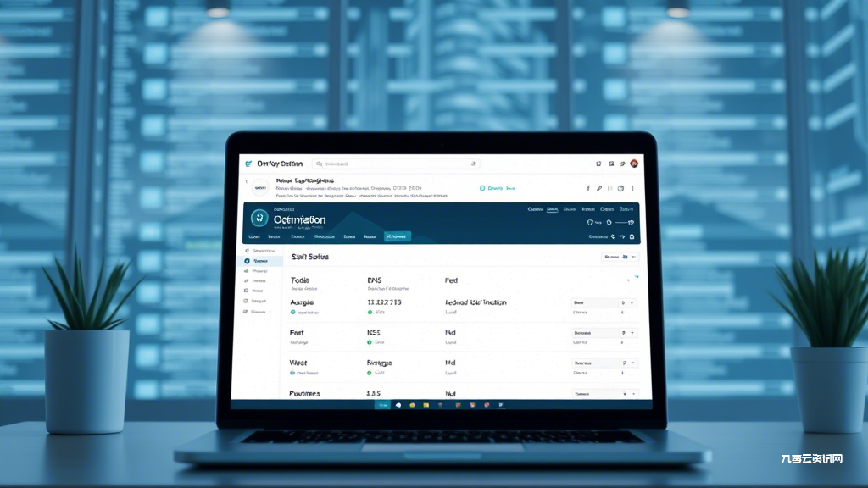Click the teal app logo beside the top title
Viewport: 868px width, 488px height.
point(248,164)
